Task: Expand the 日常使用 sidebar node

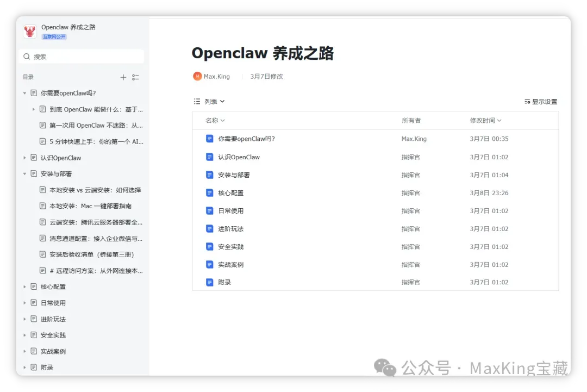Action: coord(24,303)
